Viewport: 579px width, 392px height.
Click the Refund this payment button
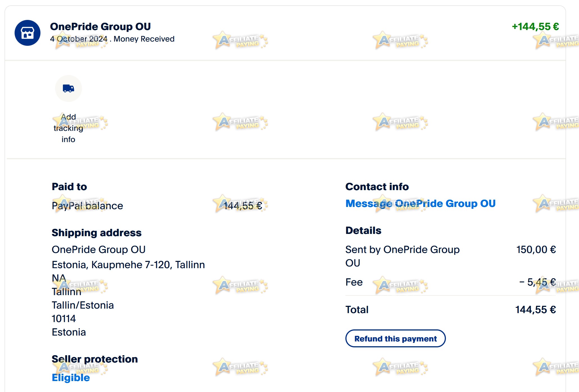click(395, 338)
